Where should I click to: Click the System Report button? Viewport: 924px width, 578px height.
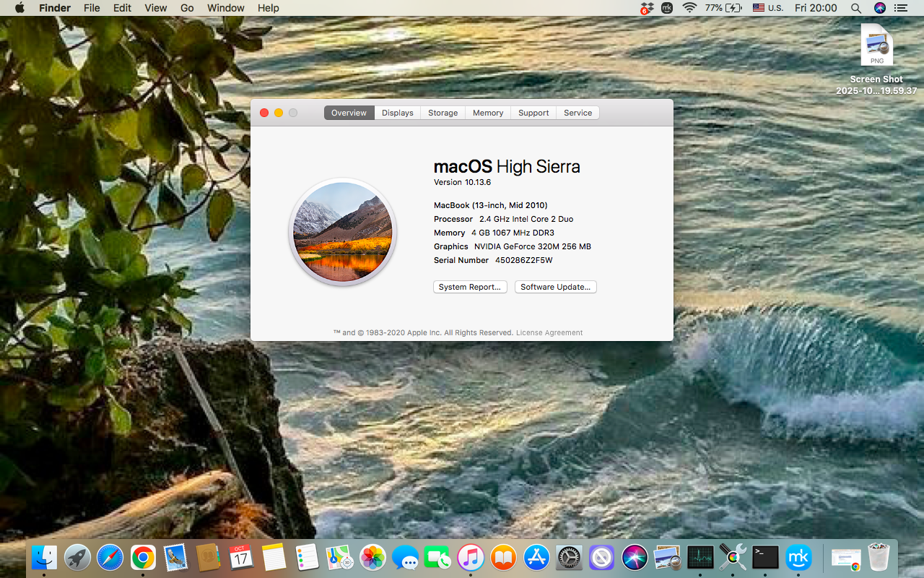click(x=470, y=287)
